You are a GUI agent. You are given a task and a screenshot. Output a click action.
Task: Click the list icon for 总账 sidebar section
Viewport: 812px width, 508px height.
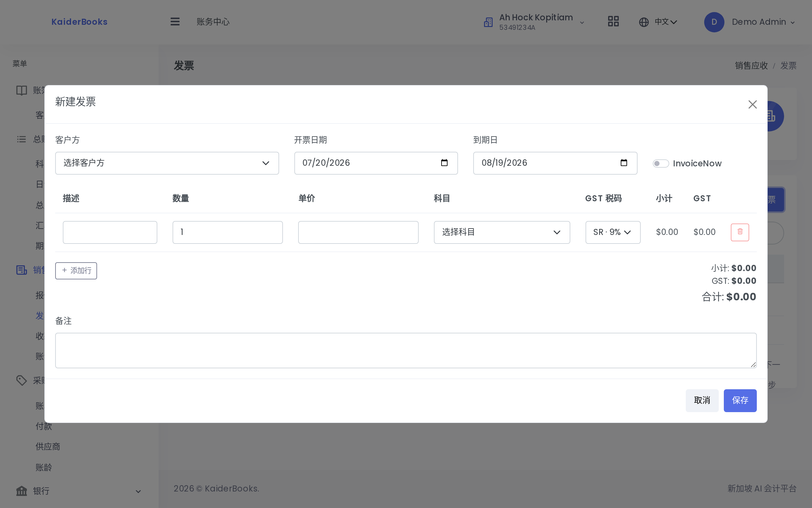pyautogui.click(x=22, y=139)
